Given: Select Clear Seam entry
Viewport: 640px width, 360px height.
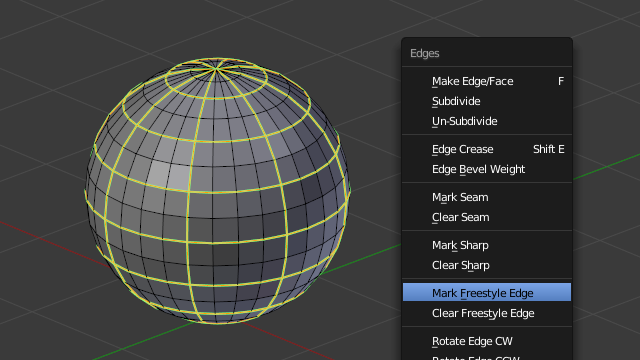Looking at the screenshot, I should [x=487, y=217].
